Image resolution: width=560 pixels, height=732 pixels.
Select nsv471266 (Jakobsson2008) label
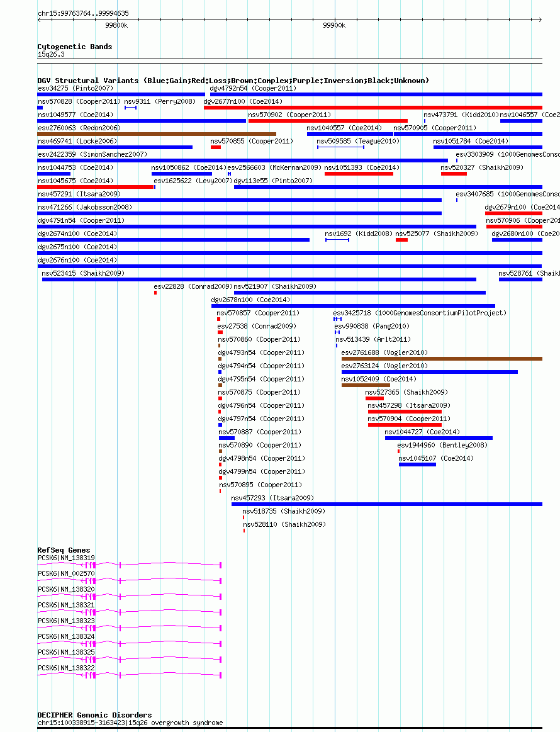(x=85, y=207)
